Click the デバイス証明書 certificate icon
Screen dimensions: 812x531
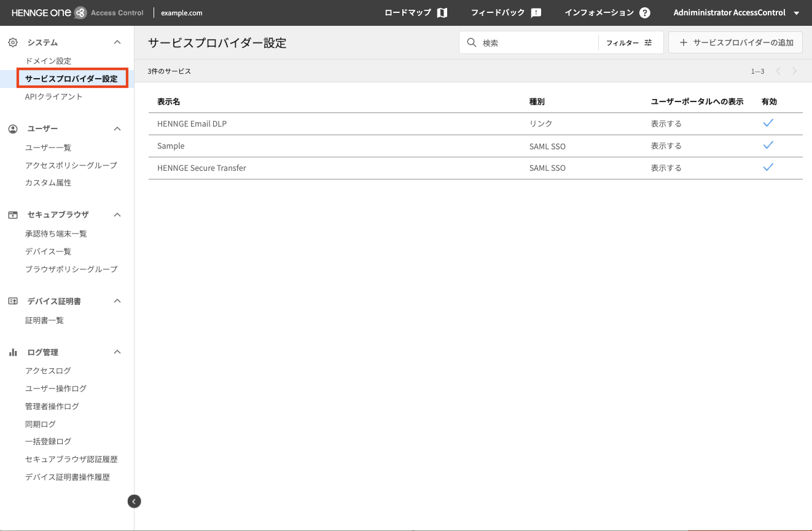click(x=12, y=301)
